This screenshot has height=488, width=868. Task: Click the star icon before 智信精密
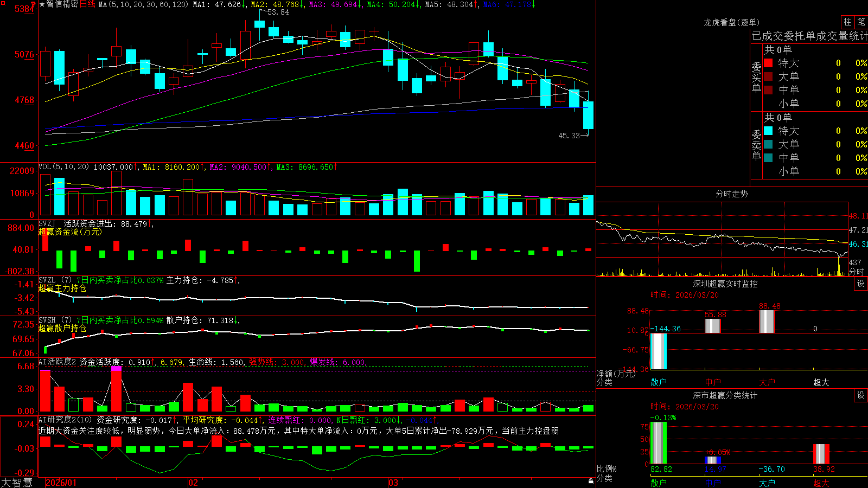tap(42, 5)
